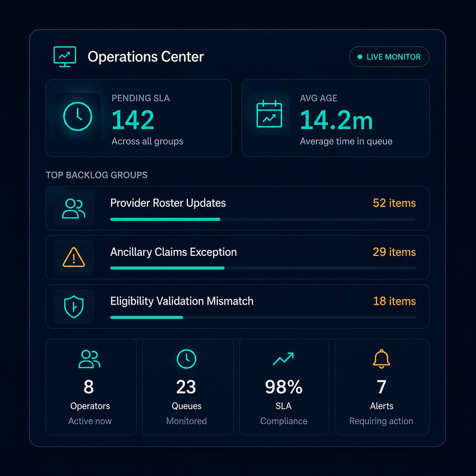The height and width of the screenshot is (476, 476).
Task: Click the Eligibility Validation shield icon
Action: point(74,306)
